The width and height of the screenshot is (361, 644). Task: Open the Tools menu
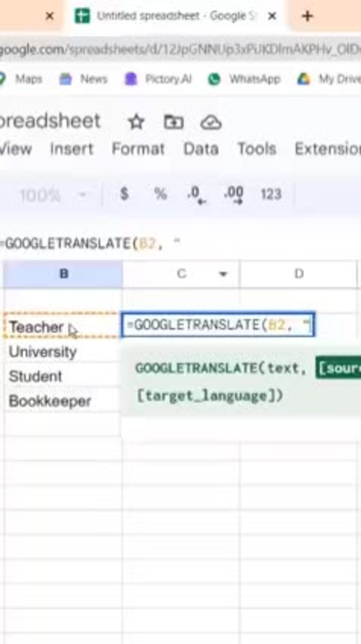(x=257, y=149)
